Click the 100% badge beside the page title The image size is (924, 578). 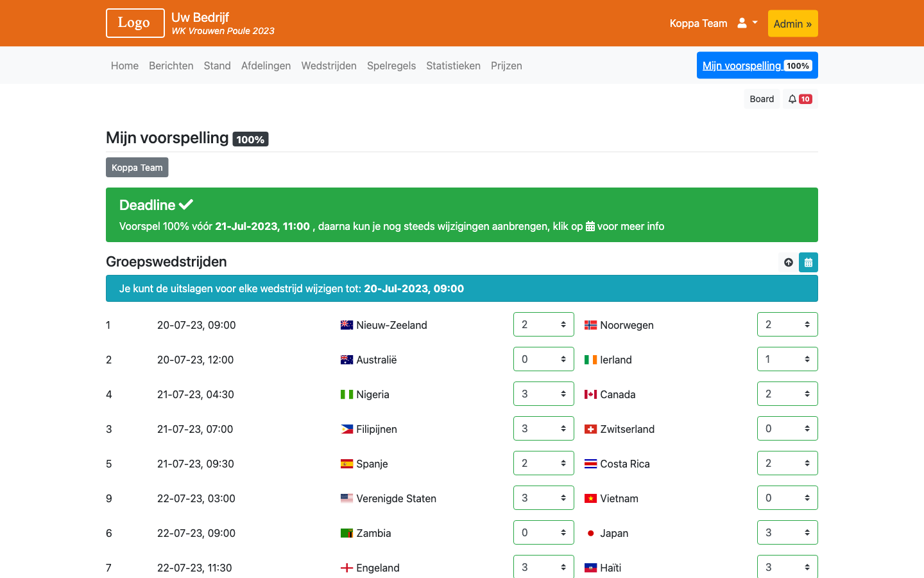(x=250, y=139)
